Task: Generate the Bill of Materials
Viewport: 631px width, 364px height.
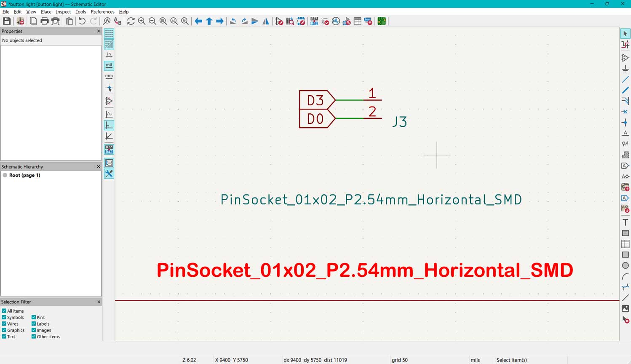Action: pyautogui.click(x=368, y=21)
